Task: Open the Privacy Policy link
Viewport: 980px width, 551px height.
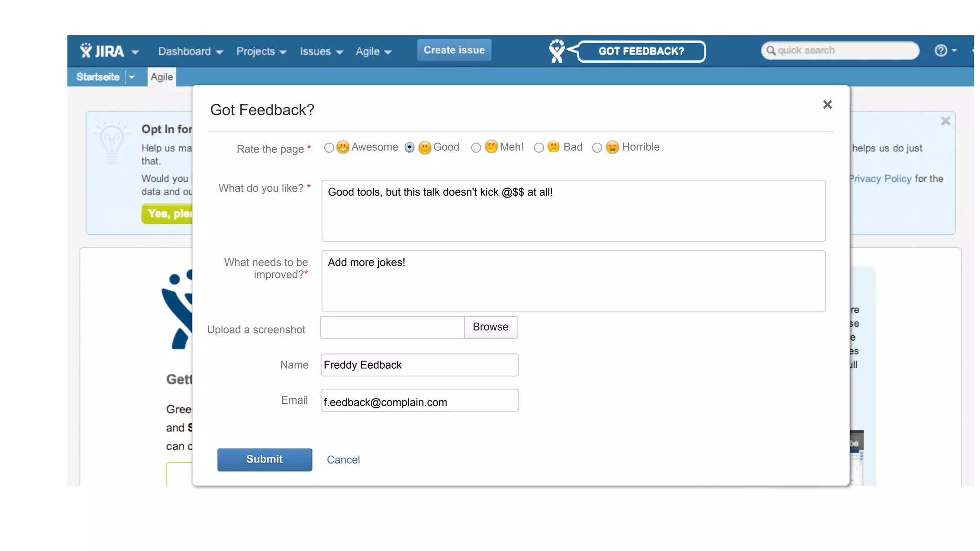Action: click(x=881, y=179)
